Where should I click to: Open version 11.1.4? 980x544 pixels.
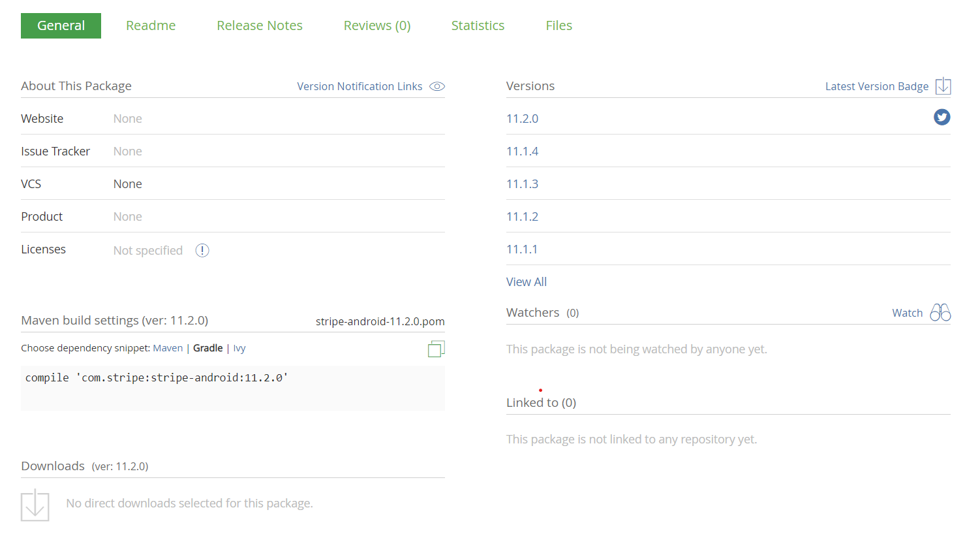(x=522, y=151)
